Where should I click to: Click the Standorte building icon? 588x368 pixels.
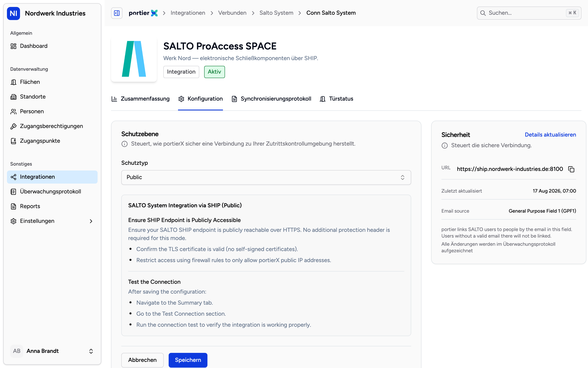13,97
